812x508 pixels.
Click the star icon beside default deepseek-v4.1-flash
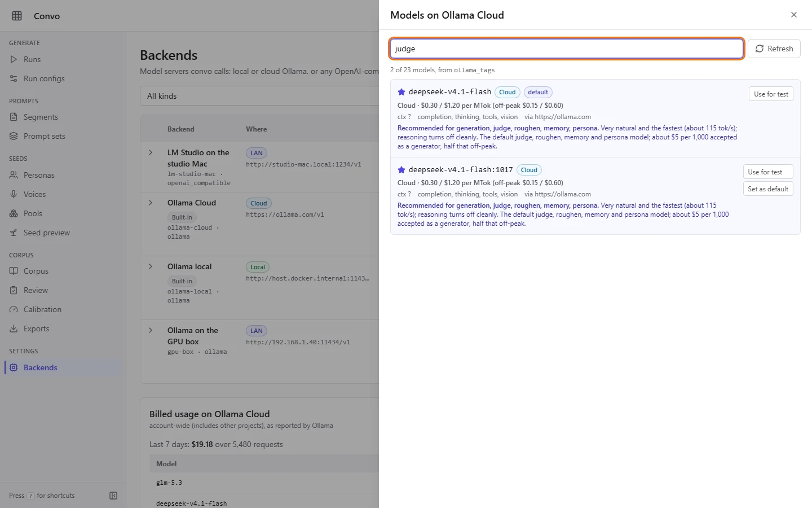pyautogui.click(x=401, y=92)
